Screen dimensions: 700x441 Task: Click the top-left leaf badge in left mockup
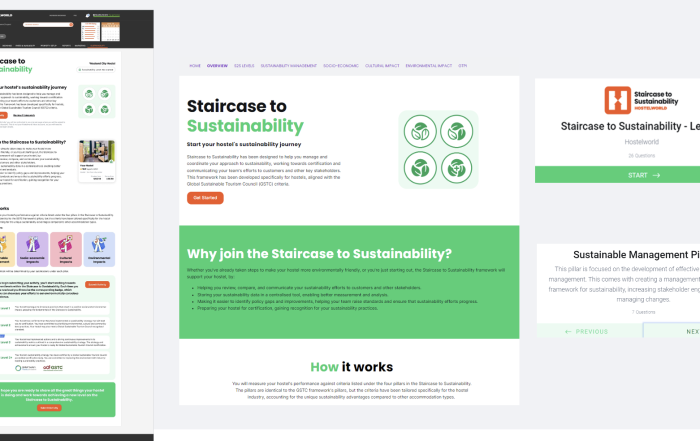(89, 94)
